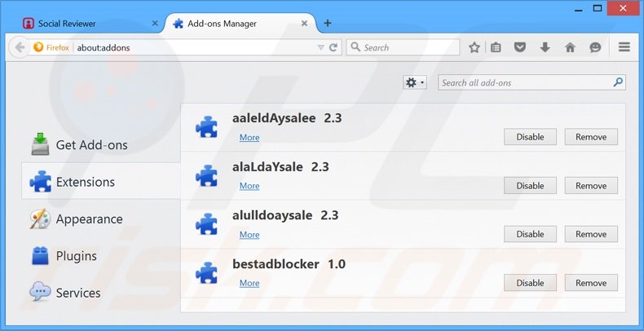
Task: Switch to the Social Reviewer tab
Action: click(88, 24)
